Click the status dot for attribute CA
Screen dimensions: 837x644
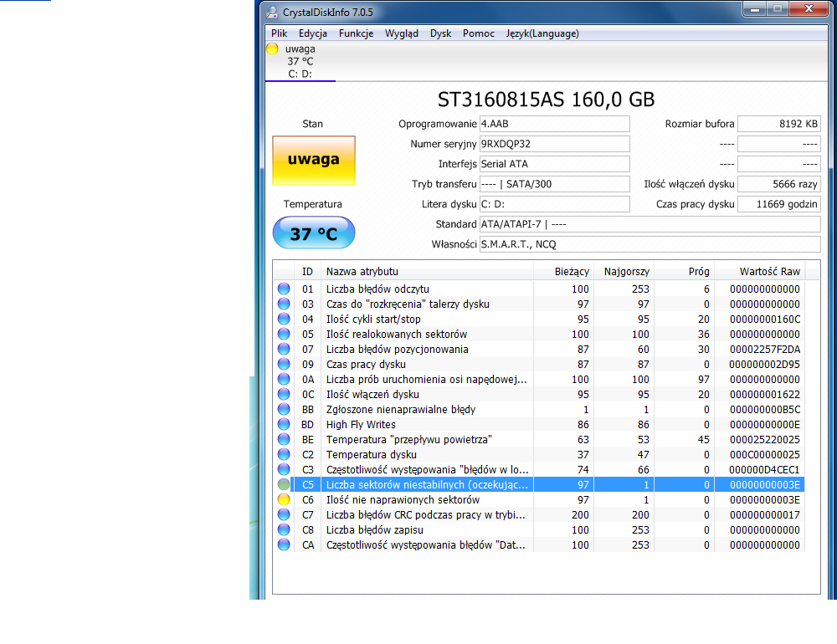(284, 544)
